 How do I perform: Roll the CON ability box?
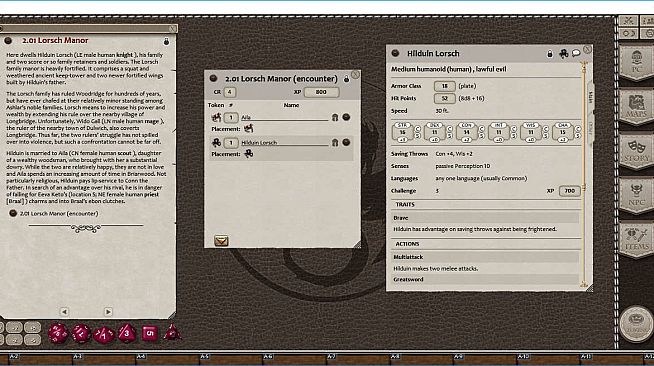click(467, 133)
